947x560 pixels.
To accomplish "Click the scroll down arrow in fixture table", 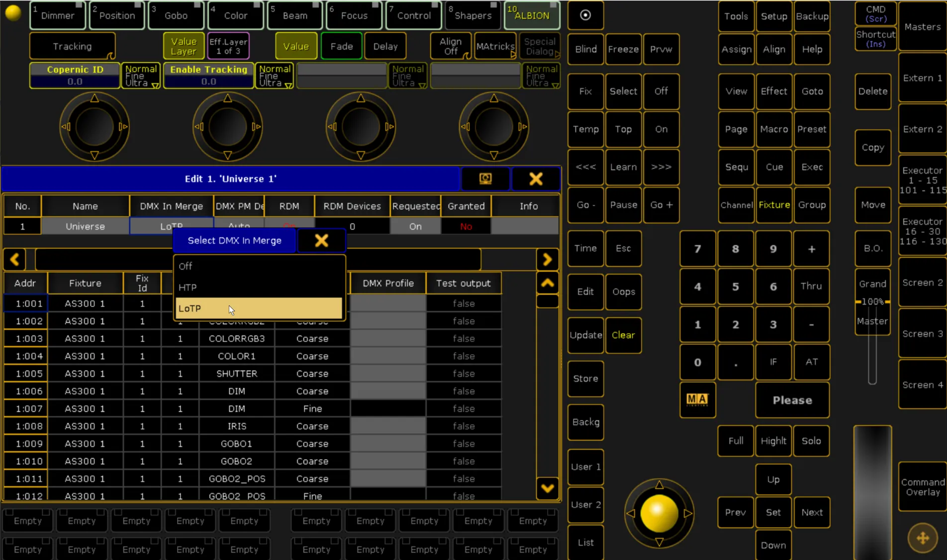I will click(548, 488).
